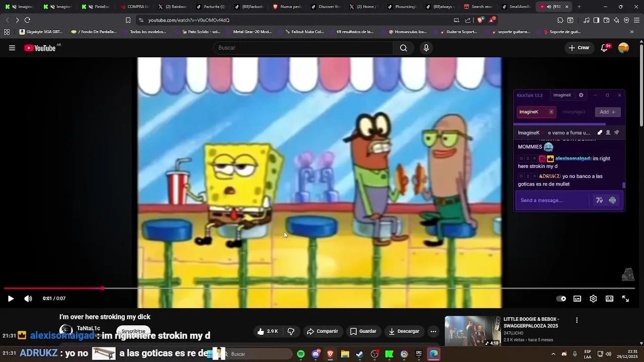Open the Fallout Nuka Col bookmark
This screenshot has height=362, width=644.
[x=304, y=32]
